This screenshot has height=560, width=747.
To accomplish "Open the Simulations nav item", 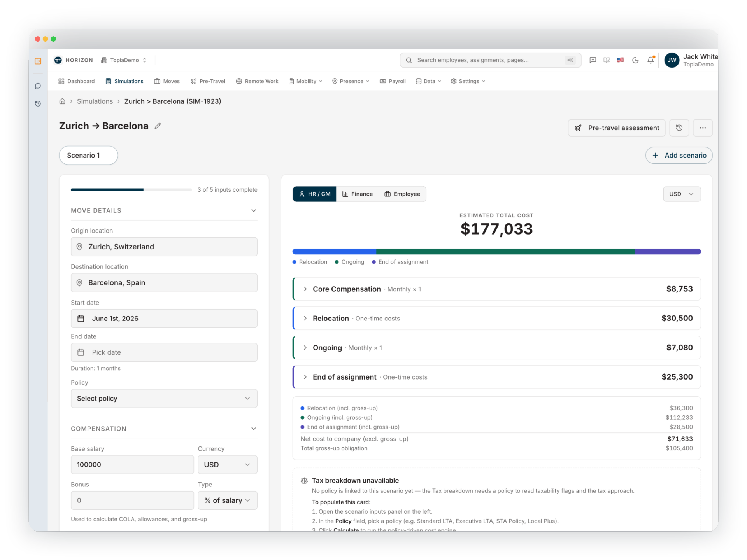I will [124, 81].
